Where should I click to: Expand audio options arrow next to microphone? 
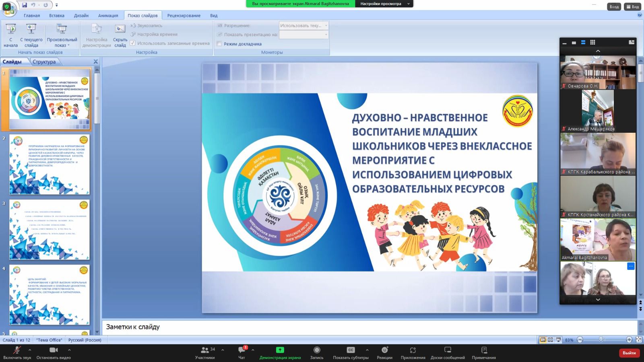[30, 350]
